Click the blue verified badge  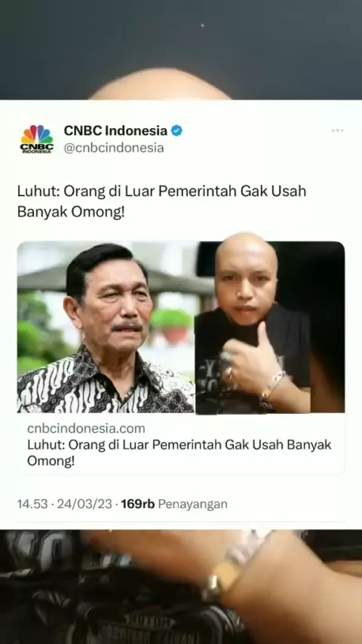(x=176, y=131)
